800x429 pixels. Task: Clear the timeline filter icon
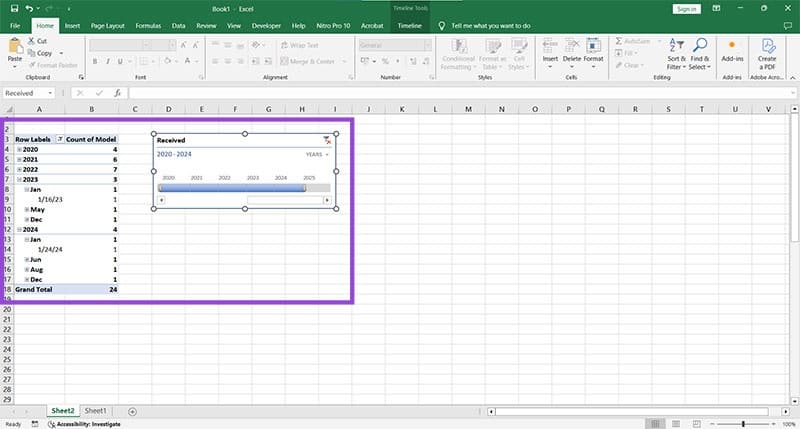click(327, 141)
